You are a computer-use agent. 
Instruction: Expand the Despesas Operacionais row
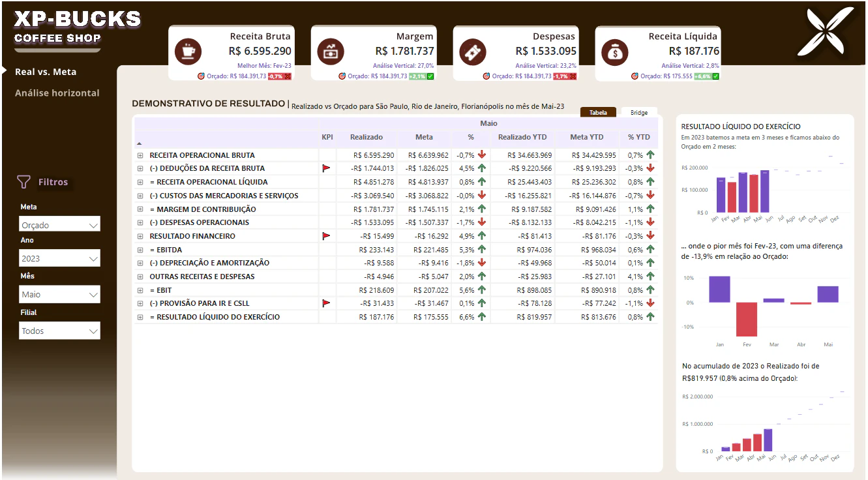tap(140, 222)
